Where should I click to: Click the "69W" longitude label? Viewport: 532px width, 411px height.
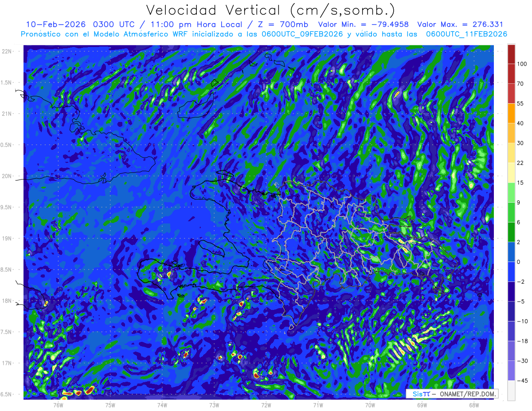click(422, 405)
